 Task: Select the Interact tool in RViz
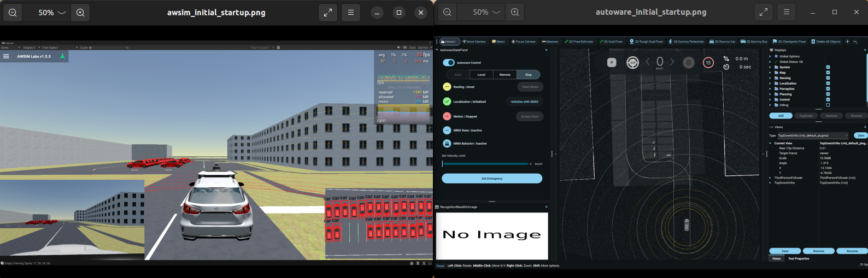click(x=449, y=42)
